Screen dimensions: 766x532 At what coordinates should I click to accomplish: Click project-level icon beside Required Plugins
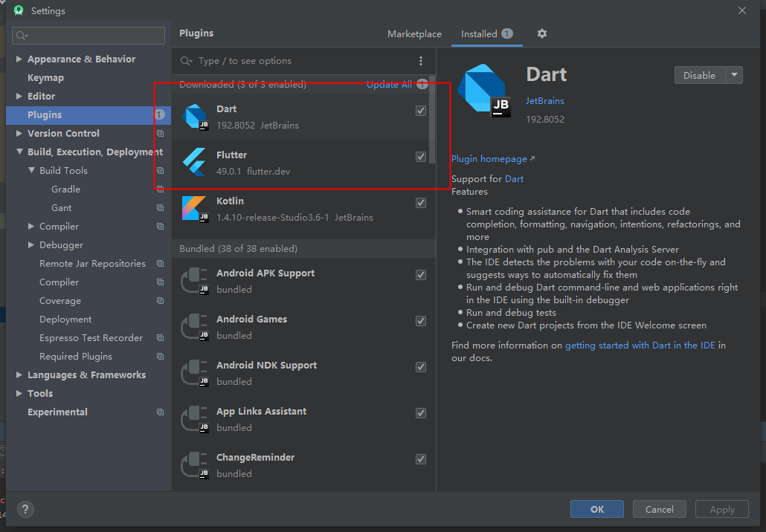160,357
